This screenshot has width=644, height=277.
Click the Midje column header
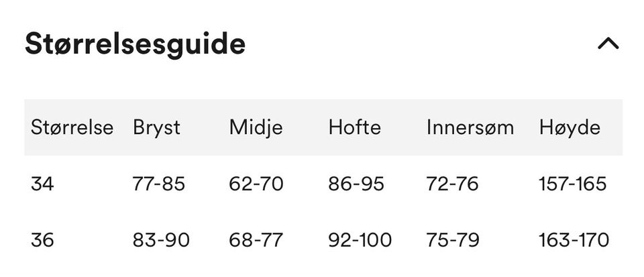(256, 127)
